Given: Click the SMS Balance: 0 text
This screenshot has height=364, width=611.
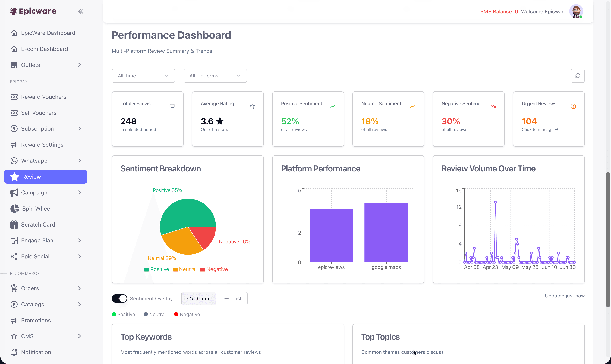Looking at the screenshot, I should [499, 11].
